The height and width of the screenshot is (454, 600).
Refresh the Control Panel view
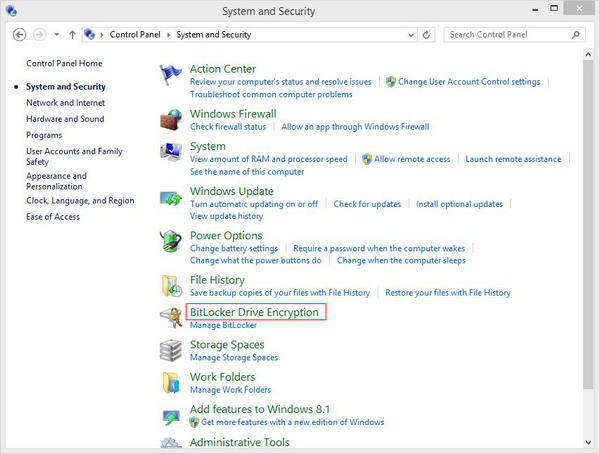(x=426, y=35)
